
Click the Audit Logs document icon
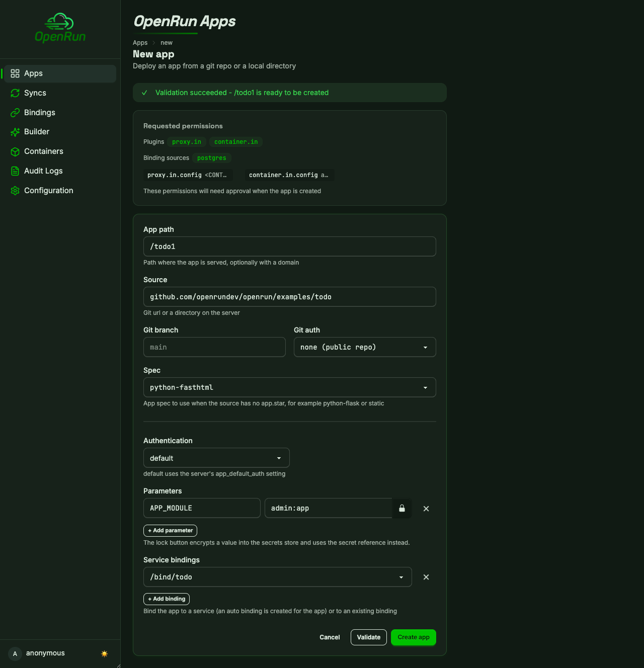click(x=15, y=171)
